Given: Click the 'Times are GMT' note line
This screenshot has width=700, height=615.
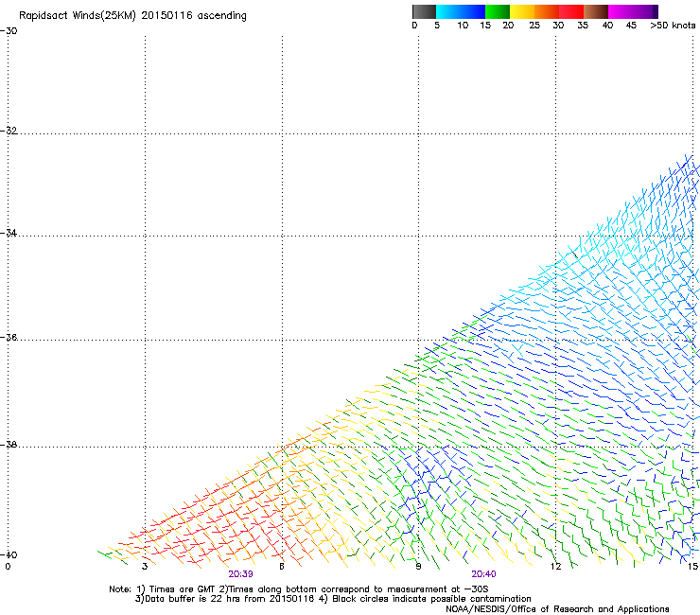Looking at the screenshot, I should 299,589.
